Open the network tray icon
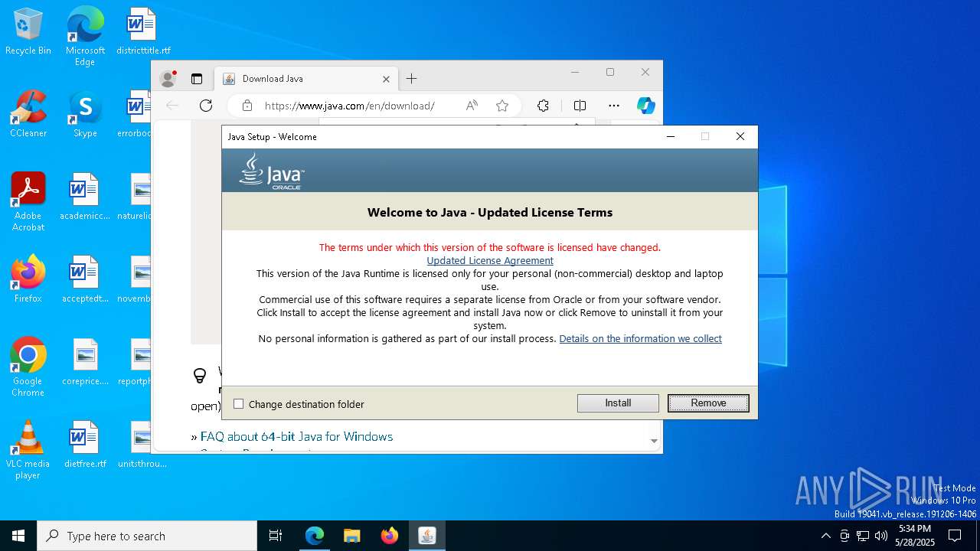 pos(863,536)
